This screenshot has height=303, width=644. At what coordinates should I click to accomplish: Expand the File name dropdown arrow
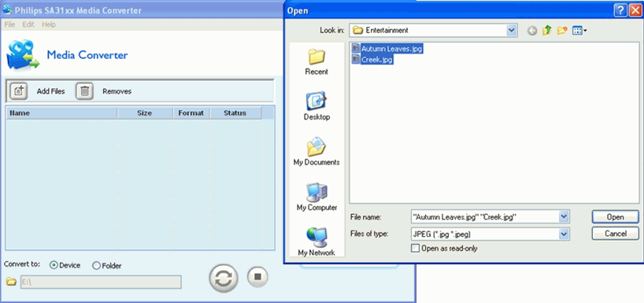point(564,216)
